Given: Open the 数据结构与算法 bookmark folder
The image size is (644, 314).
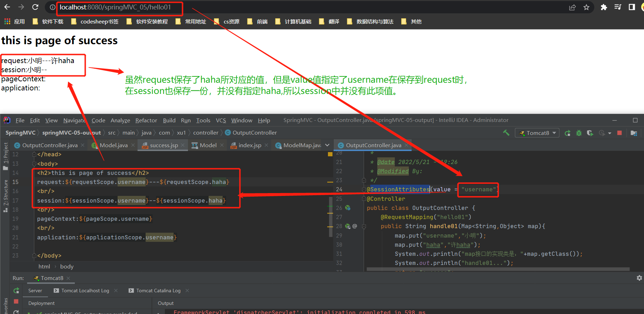Looking at the screenshot, I should click(x=370, y=21).
